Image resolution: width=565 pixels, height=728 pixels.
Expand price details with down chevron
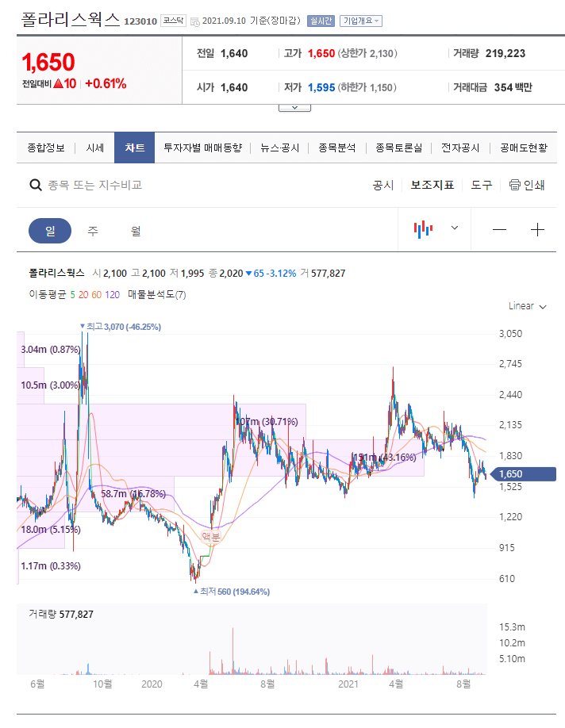pos(294,108)
